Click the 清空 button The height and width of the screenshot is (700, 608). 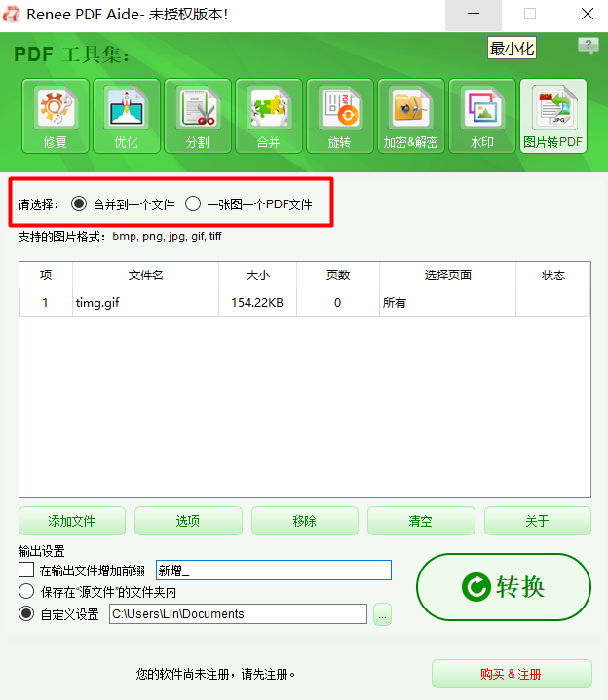coord(421,521)
